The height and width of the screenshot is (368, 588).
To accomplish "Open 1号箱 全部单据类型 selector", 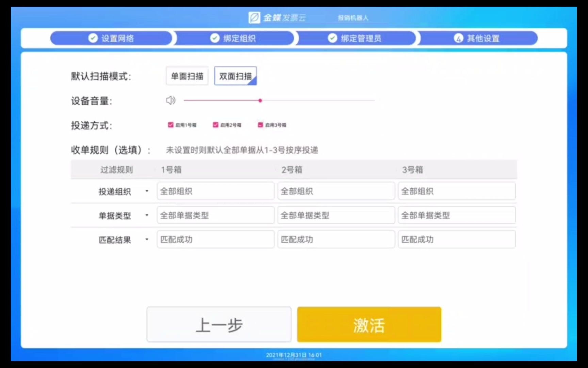I will (x=215, y=215).
